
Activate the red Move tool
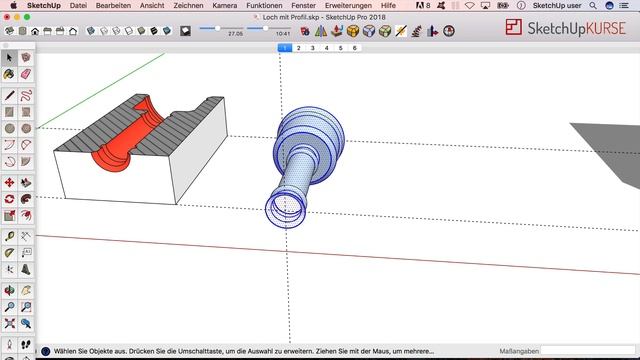(x=9, y=183)
